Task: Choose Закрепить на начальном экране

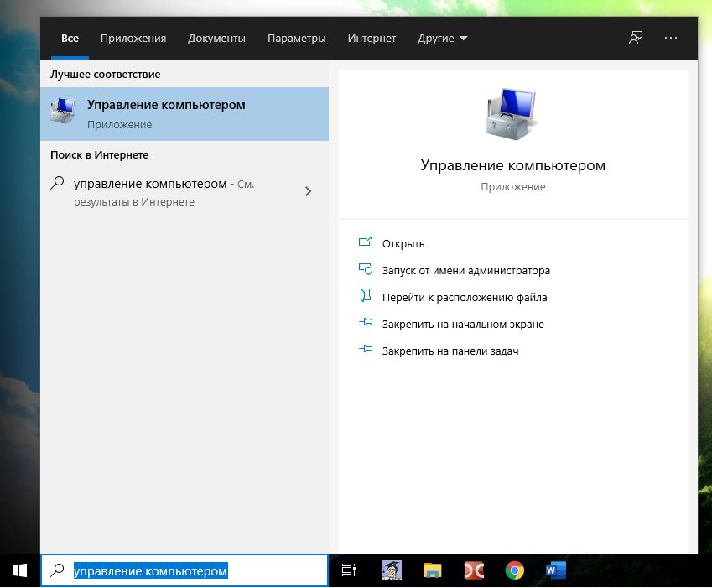Action: click(463, 324)
